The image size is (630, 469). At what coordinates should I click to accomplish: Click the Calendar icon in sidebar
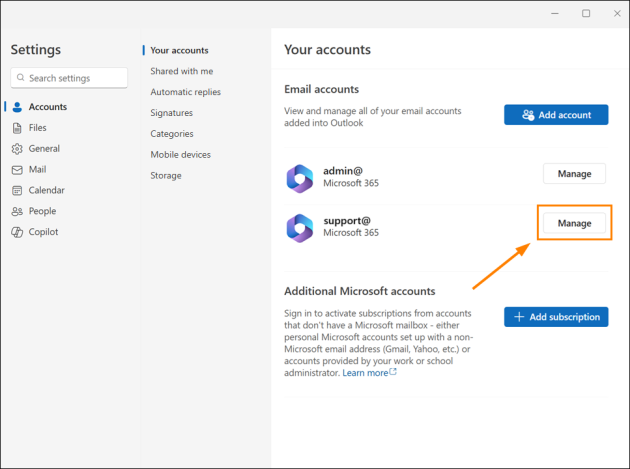click(x=17, y=190)
